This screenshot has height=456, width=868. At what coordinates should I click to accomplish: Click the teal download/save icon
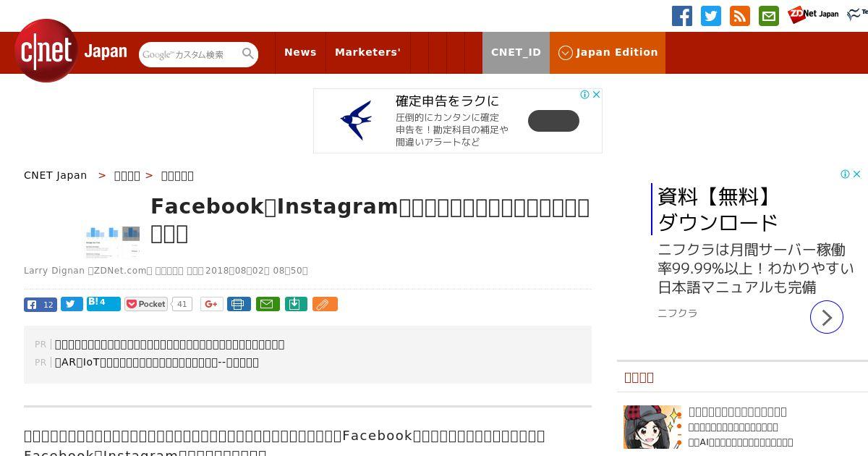click(x=295, y=304)
